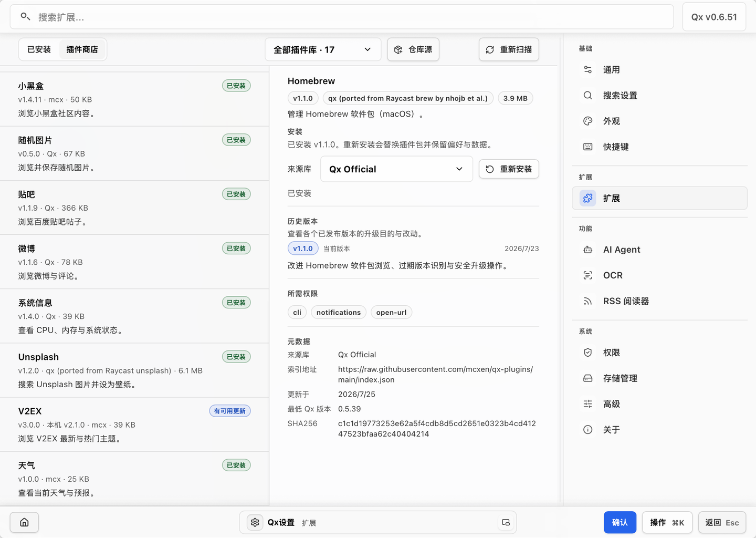Viewport: 756px width, 538px height.
Task: Click the window icon in the bottom bar
Action: (x=506, y=523)
